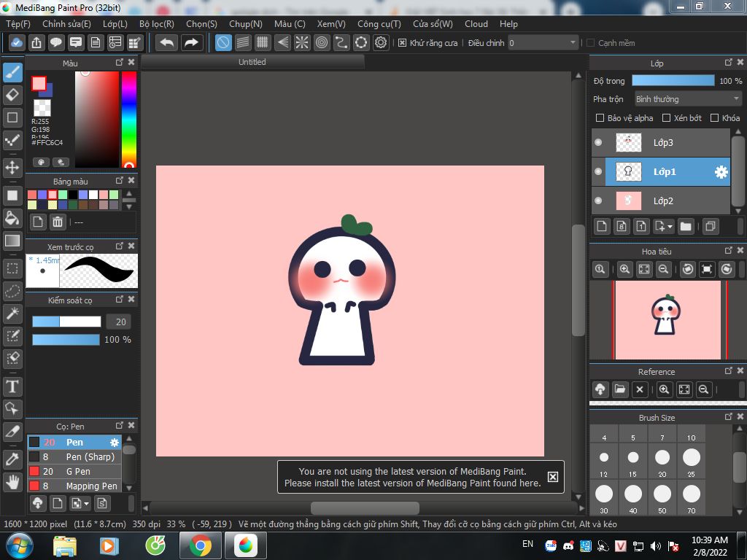Click the navigator preview thumbnail
The width and height of the screenshot is (747, 560).
[668, 320]
